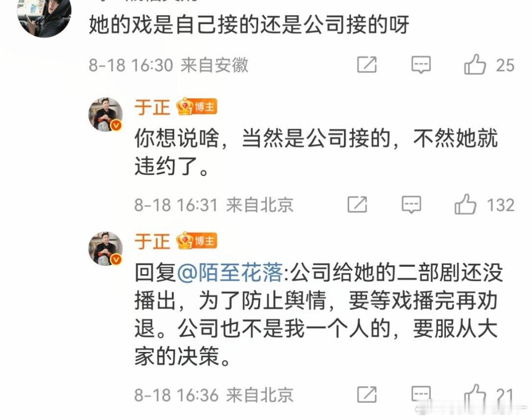This screenshot has height=420, width=532.
Task: View 于正's avatar on the 16:31 reply
Action: [105, 115]
